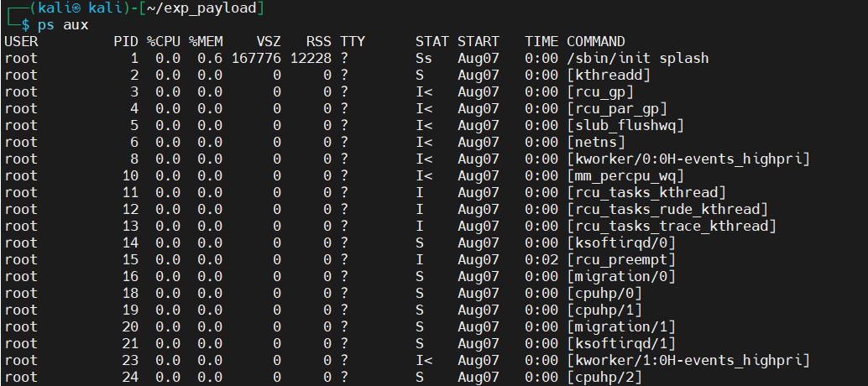
Task: Click the %MEM column header
Action: click(x=206, y=41)
